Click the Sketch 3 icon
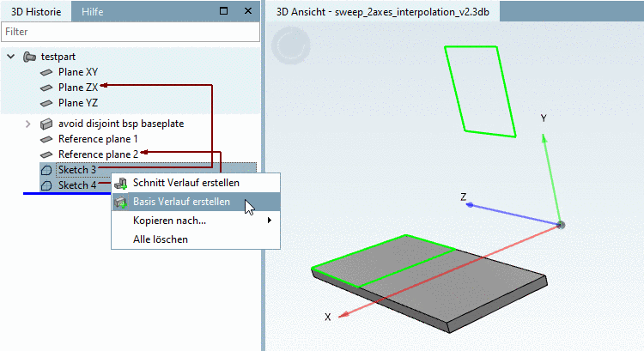The width and height of the screenshot is (644, 351). 46,170
